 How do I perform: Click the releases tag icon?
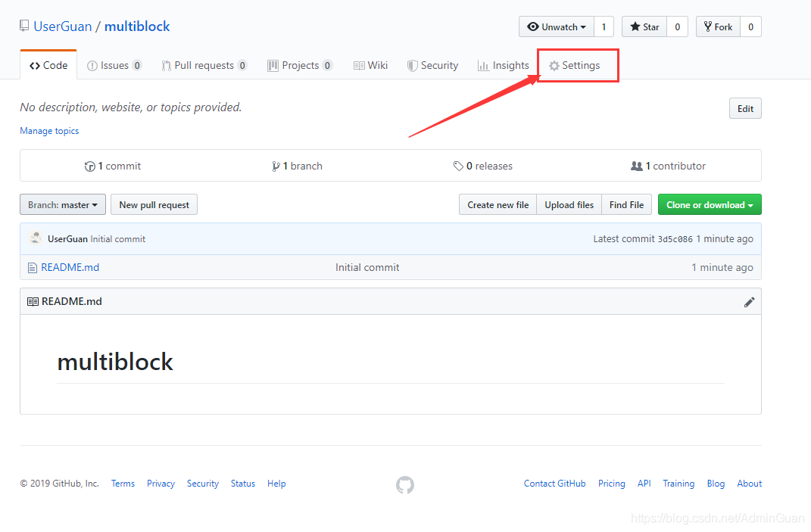[x=458, y=166]
